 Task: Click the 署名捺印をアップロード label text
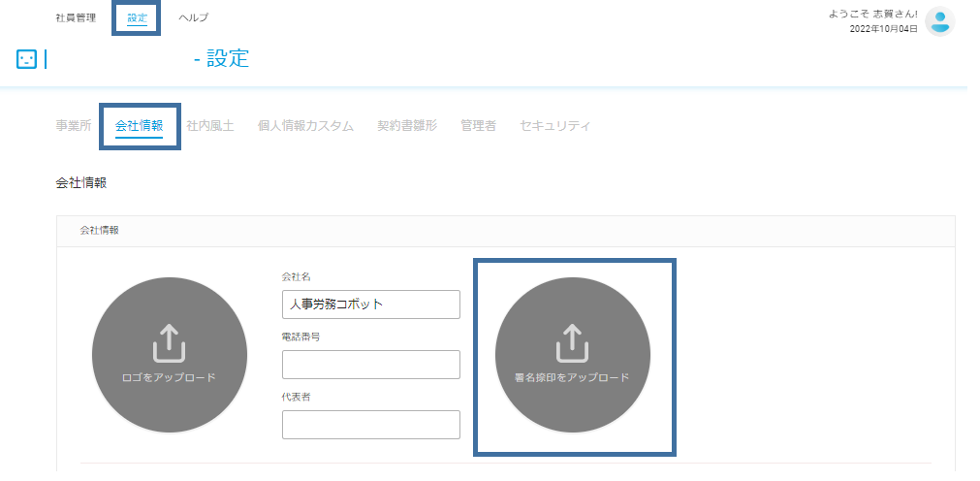point(573,378)
